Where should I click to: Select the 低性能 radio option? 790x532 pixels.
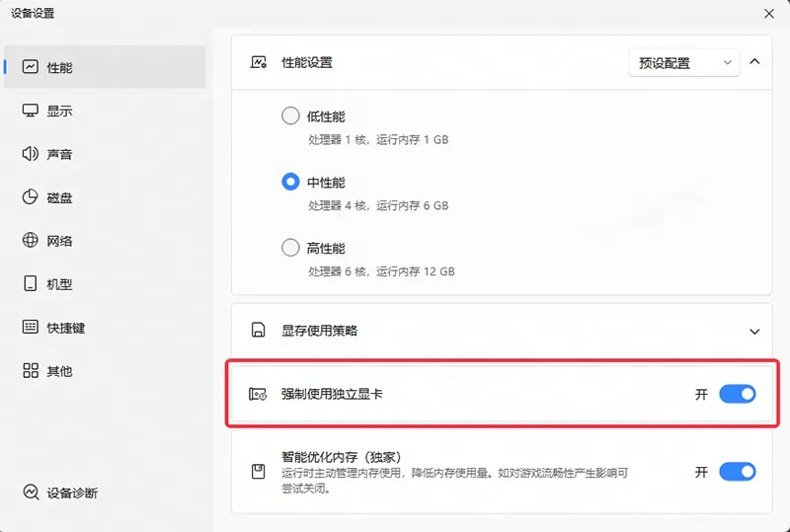[x=290, y=116]
